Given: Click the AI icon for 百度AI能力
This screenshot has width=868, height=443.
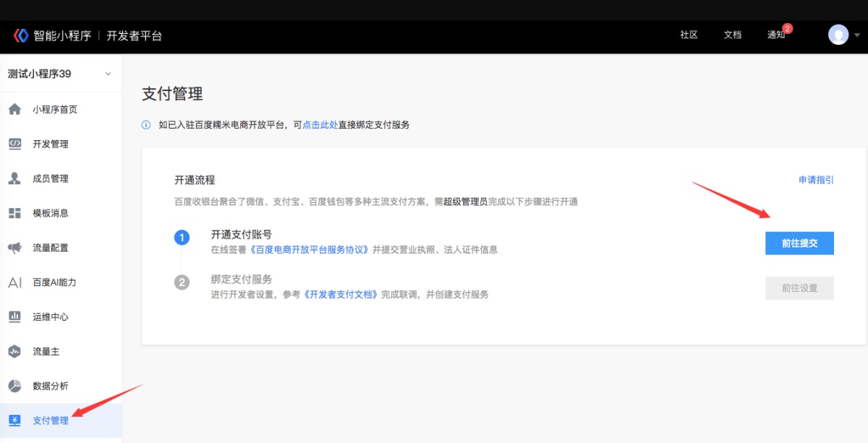Looking at the screenshot, I should tap(14, 283).
